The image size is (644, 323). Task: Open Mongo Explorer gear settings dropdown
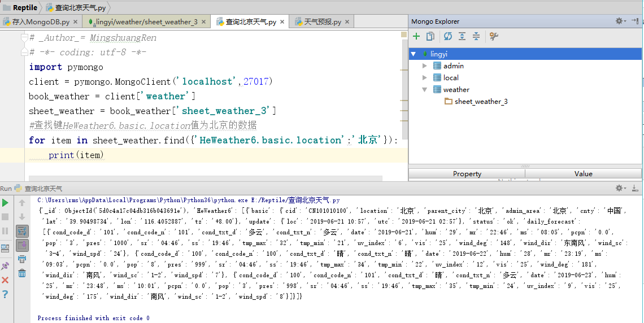pos(620,21)
